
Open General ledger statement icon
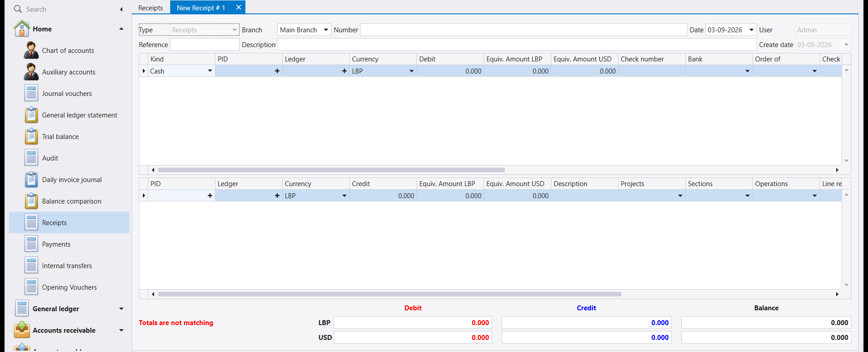[31, 115]
